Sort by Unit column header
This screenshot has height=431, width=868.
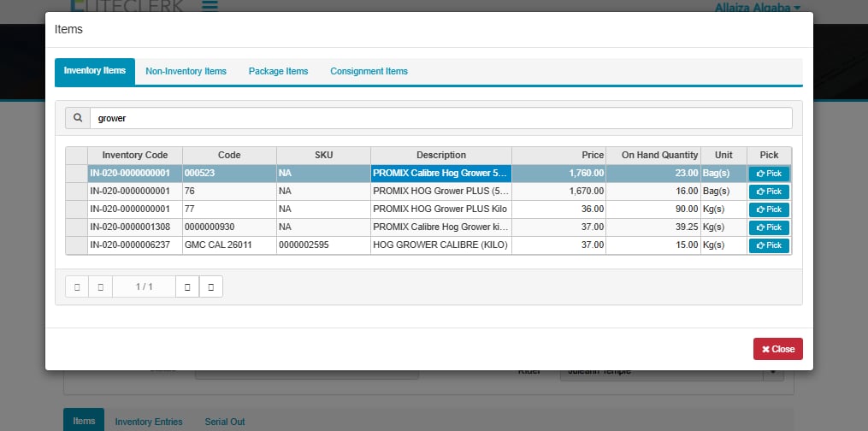pyautogui.click(x=723, y=155)
